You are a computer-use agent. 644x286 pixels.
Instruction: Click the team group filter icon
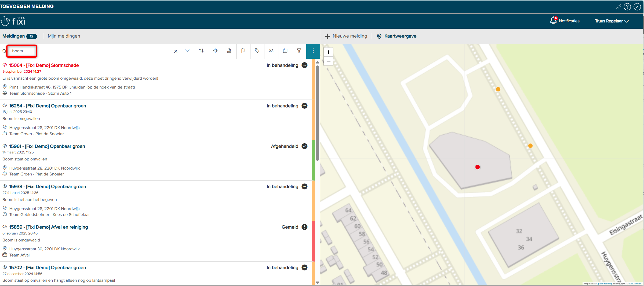[271, 51]
